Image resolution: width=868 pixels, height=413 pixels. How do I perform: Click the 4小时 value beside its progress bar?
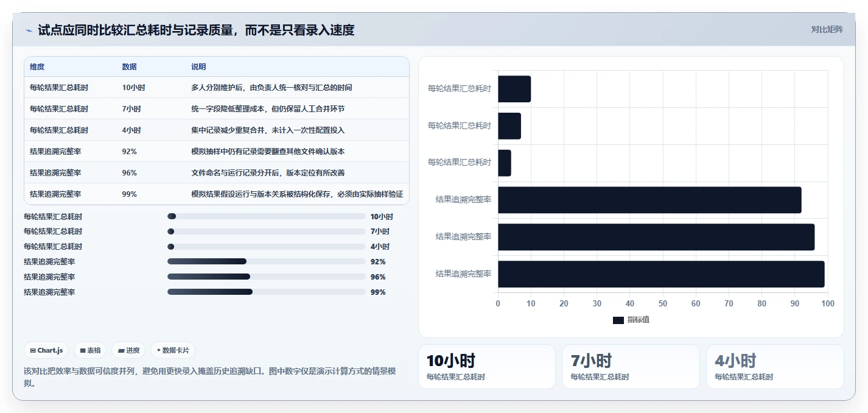tap(380, 246)
